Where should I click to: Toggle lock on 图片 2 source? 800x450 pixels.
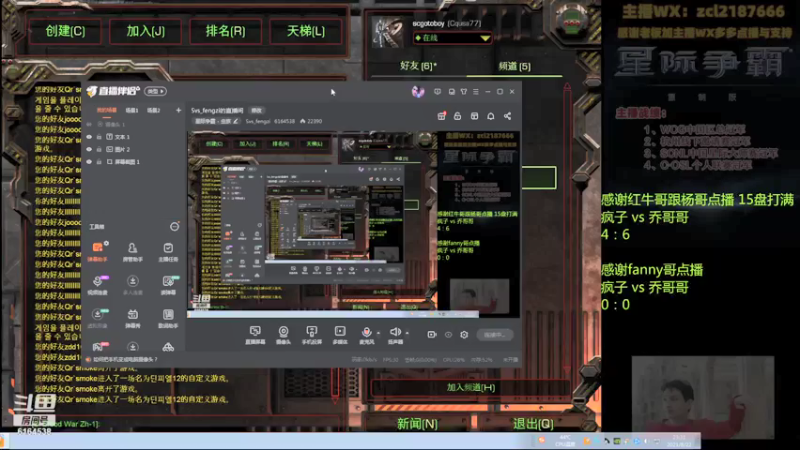pyautogui.click(x=99, y=149)
